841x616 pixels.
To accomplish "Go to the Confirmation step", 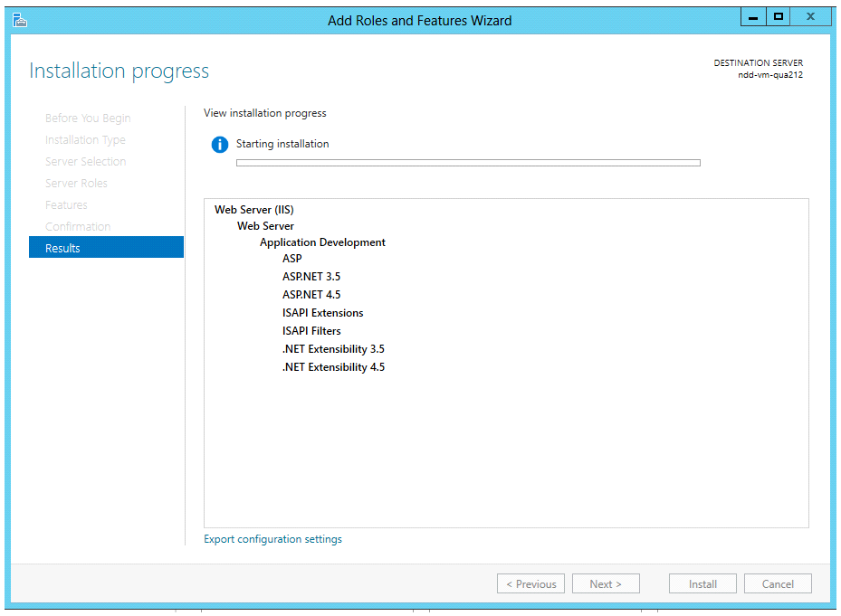I will tap(78, 227).
